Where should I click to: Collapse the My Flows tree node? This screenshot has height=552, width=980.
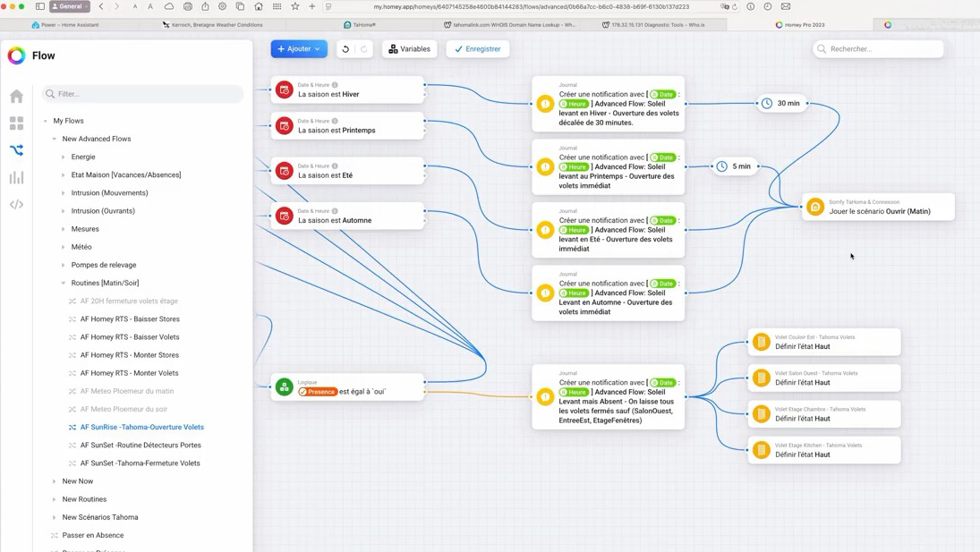[x=45, y=121]
